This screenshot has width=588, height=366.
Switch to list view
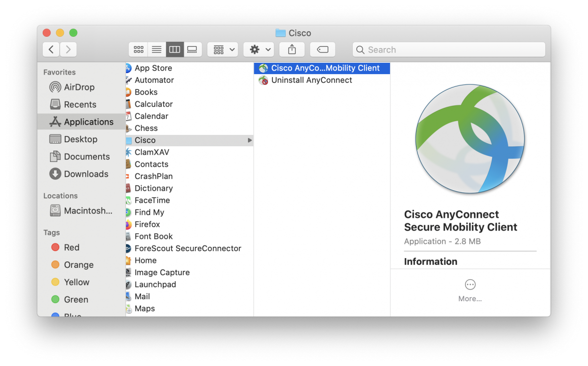[156, 50]
